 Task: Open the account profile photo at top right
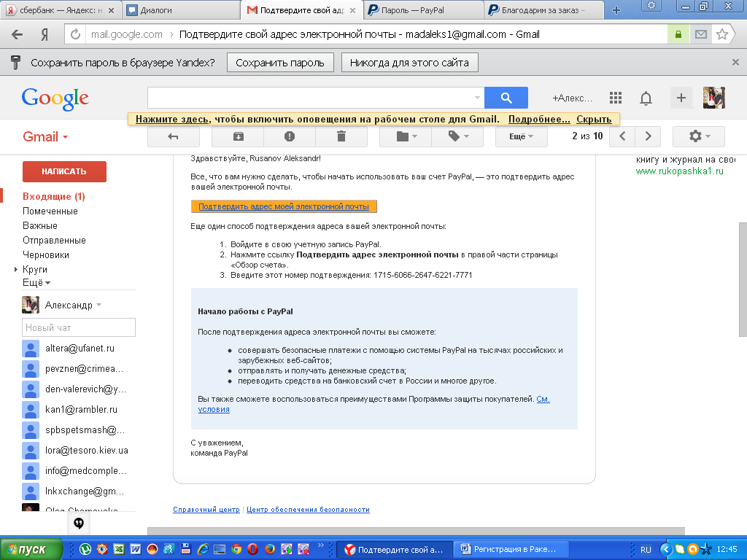[x=714, y=98]
